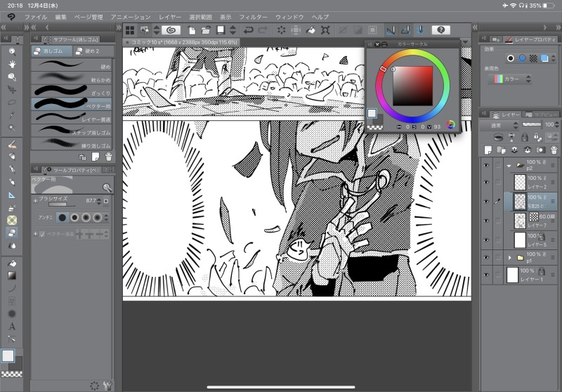Open canvas tab dropdown arrow
562x392 pixels.
tap(465, 42)
